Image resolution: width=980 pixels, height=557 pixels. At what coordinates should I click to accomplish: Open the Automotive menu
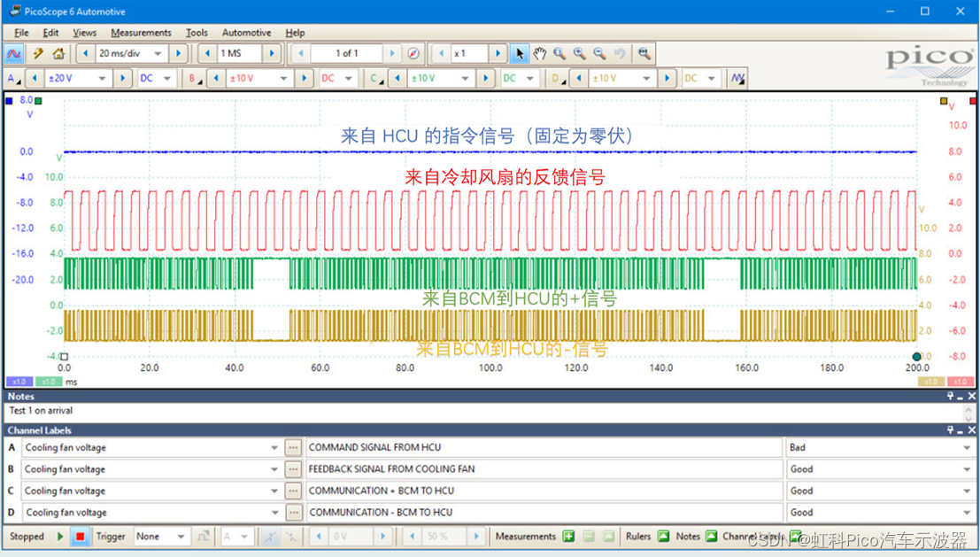click(246, 33)
